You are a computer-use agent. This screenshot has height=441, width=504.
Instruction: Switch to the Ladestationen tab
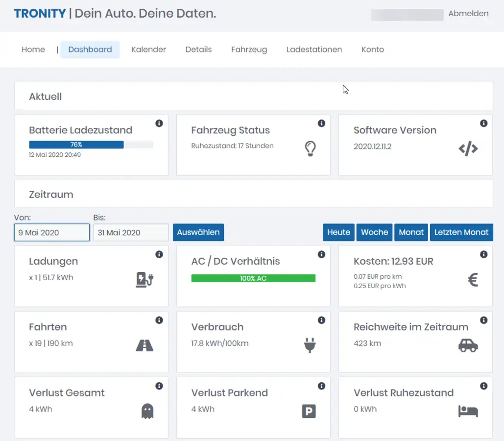(314, 49)
